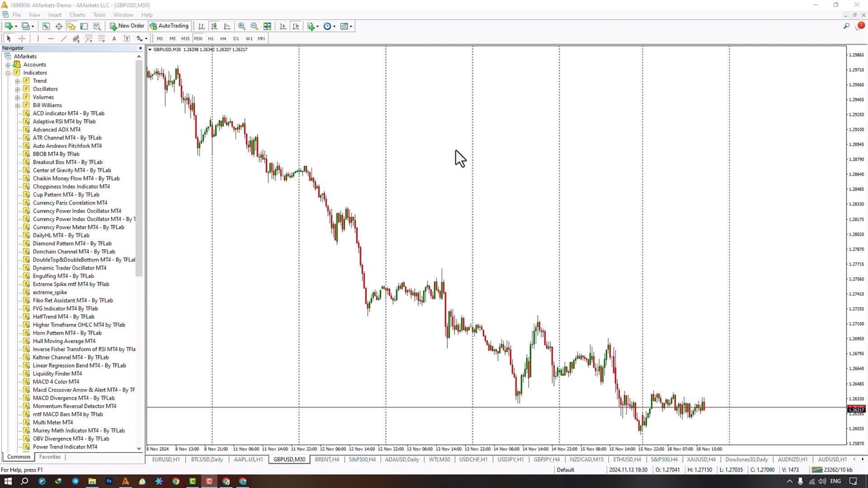Select the Trendline drawing tool
The image size is (868, 488).
tap(64, 39)
